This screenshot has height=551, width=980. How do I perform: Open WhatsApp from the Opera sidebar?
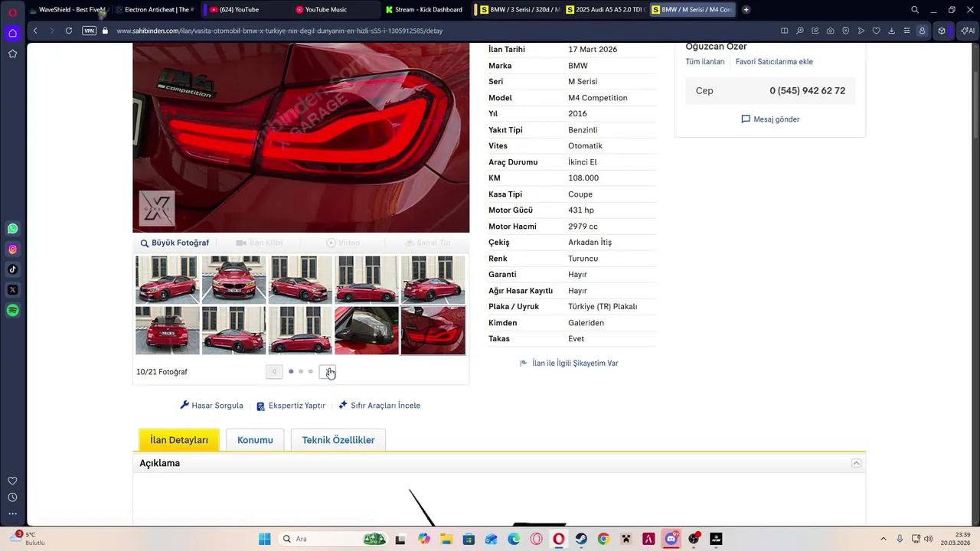13,229
